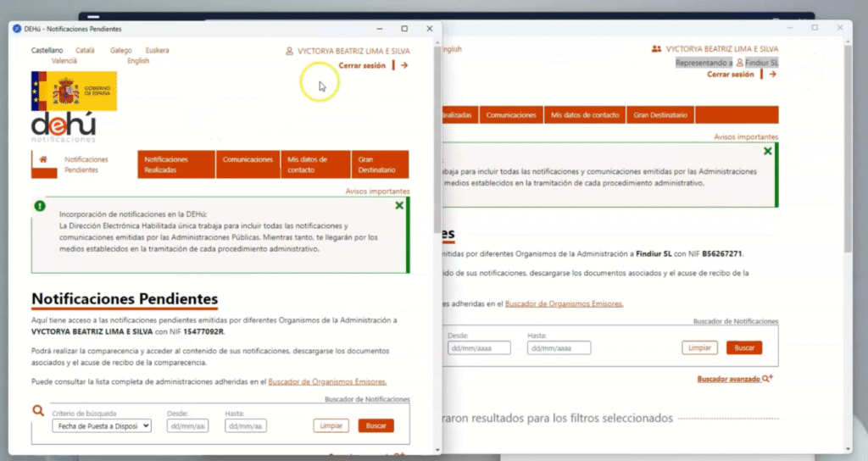
Task: Click front window vertical scrollbar thumb
Action: 437,138
